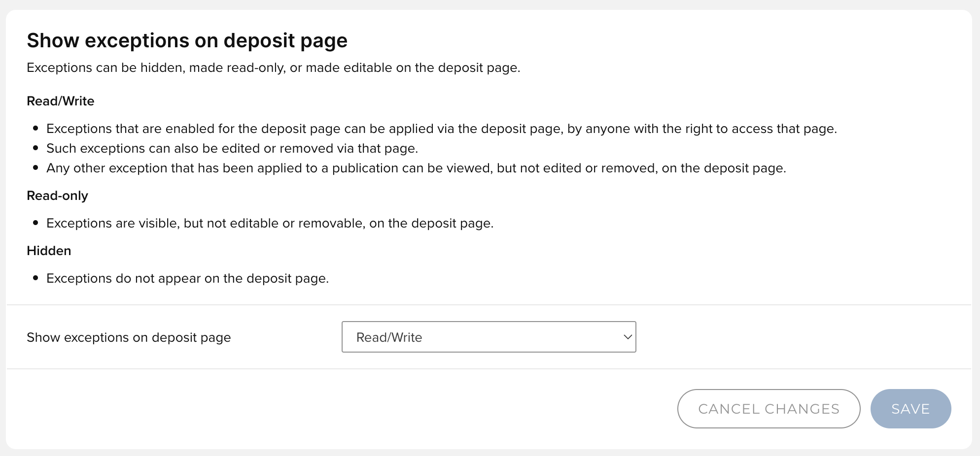Click bullet text starting 'Any other exception'
The image size is (980, 456).
point(416,168)
